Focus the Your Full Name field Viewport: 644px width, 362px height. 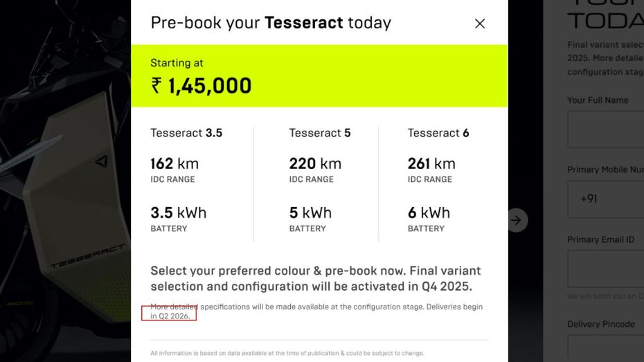pyautogui.click(x=606, y=129)
